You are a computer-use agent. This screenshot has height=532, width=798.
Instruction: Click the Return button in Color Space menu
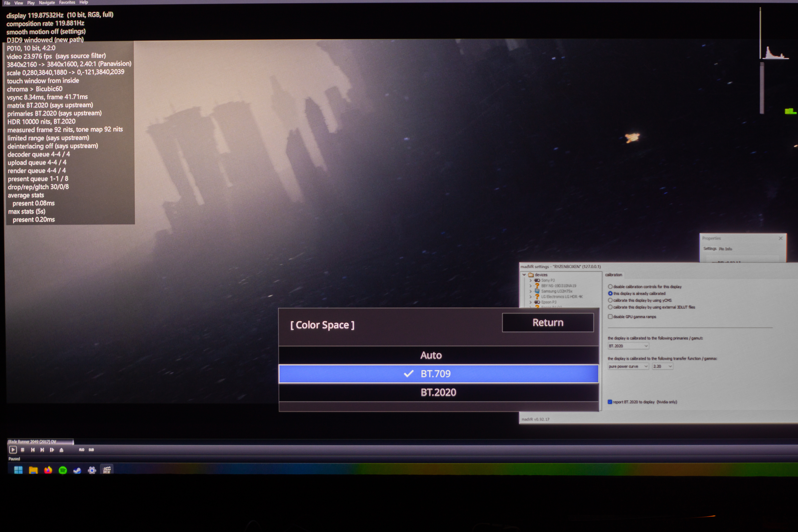pos(548,323)
